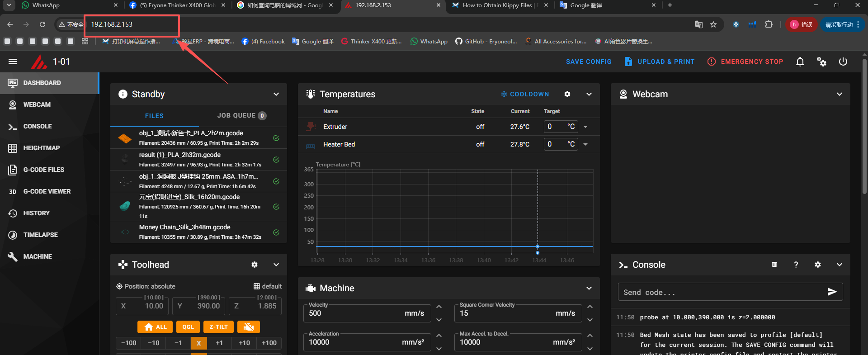Image resolution: width=868 pixels, height=355 pixels.
Task: Open Heater Bed temperature preset dropdown
Action: [x=585, y=145]
